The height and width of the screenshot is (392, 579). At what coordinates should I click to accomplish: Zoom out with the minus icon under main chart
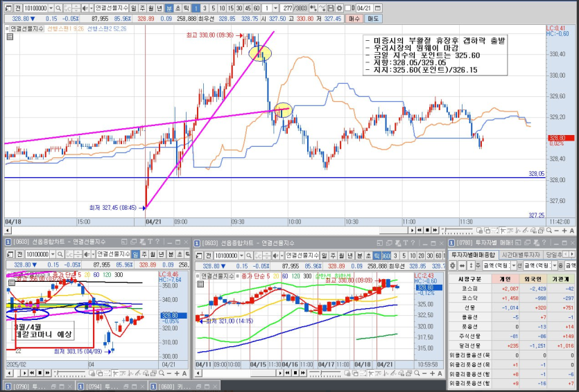(x=557, y=231)
